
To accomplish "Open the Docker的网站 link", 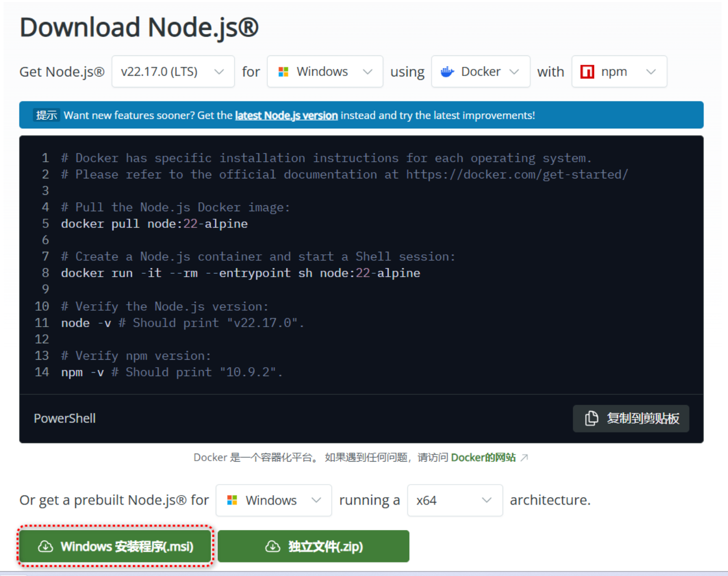I will pos(483,458).
